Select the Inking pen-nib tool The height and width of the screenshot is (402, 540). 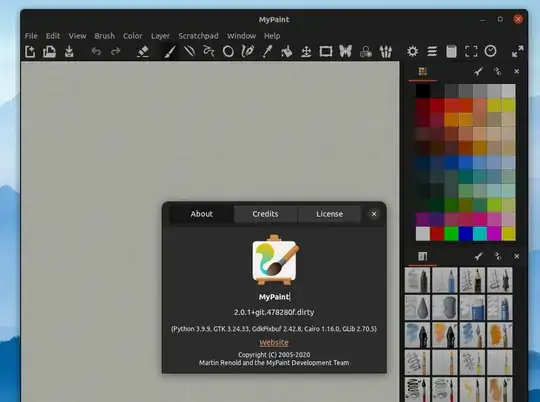[248, 52]
